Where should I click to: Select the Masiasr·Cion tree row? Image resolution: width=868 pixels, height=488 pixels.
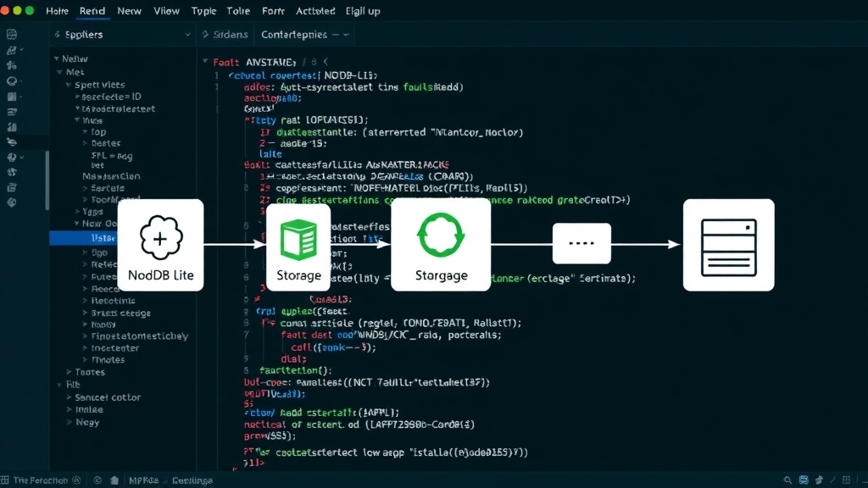point(111,176)
